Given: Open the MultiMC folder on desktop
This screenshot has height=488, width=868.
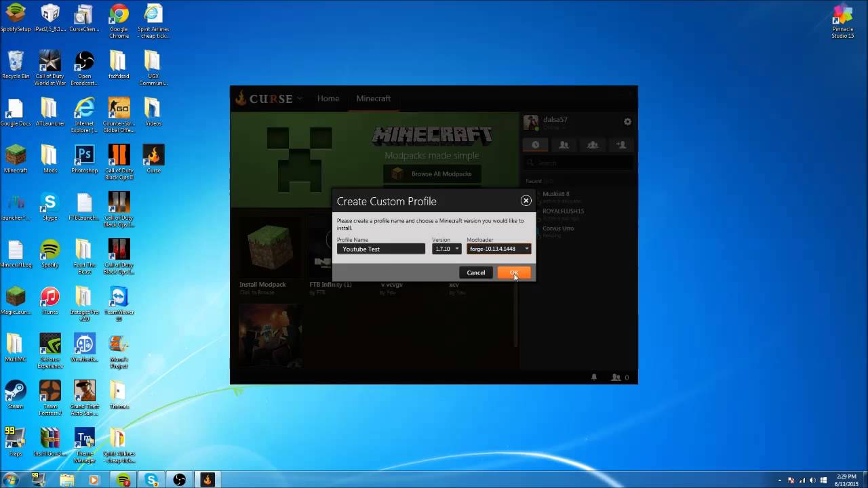Looking at the screenshot, I should click(x=15, y=348).
